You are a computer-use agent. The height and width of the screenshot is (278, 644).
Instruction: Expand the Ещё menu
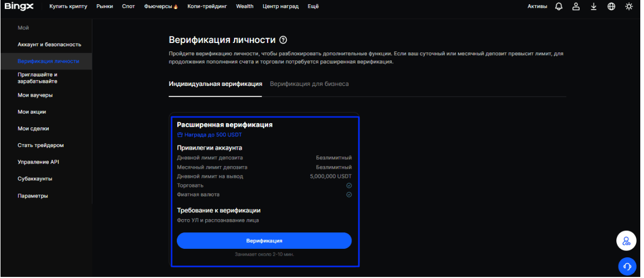(x=313, y=6)
